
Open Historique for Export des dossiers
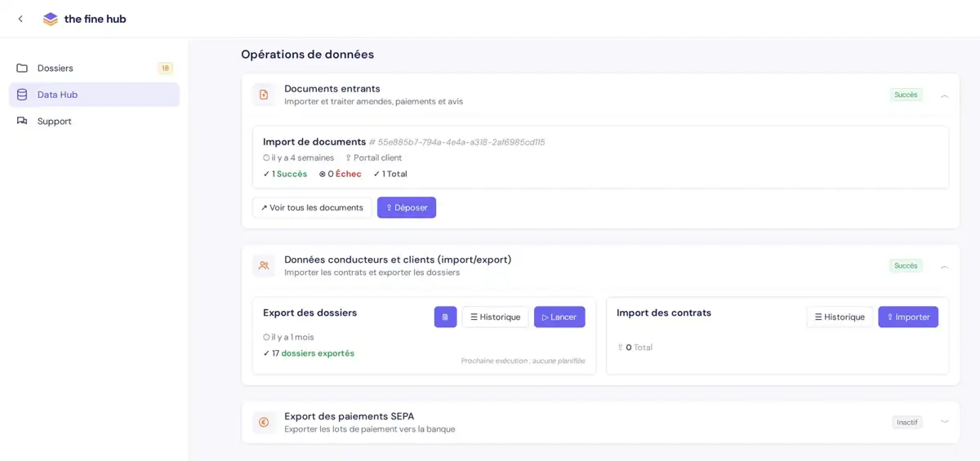click(x=495, y=317)
